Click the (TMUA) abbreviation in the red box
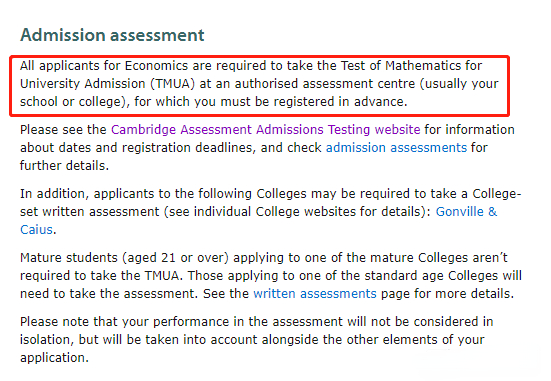The width and height of the screenshot is (551, 381). coord(173,84)
